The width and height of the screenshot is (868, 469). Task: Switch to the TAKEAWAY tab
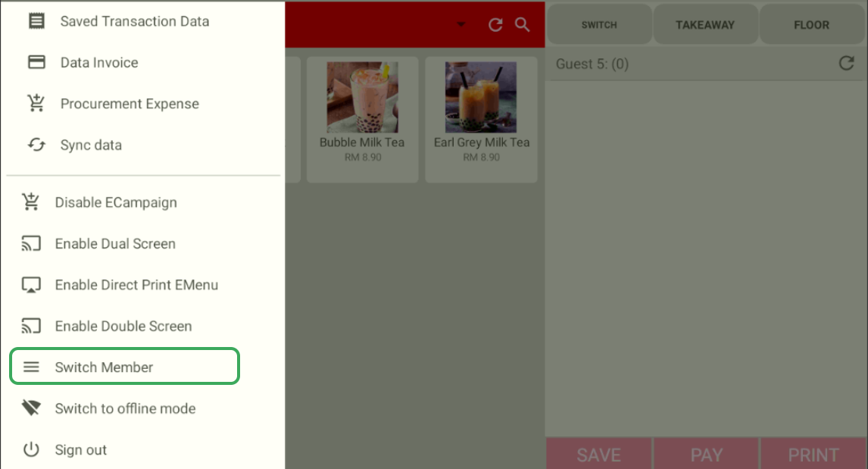tap(705, 24)
